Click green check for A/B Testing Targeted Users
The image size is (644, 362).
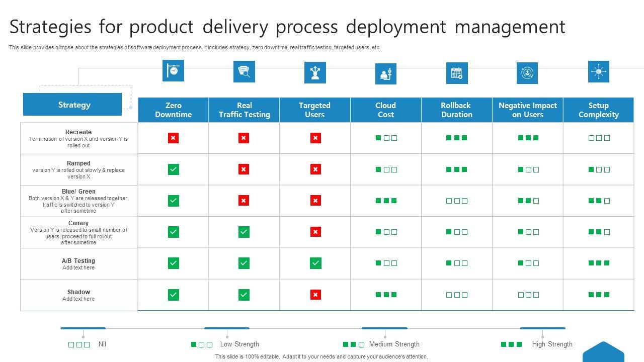point(315,263)
